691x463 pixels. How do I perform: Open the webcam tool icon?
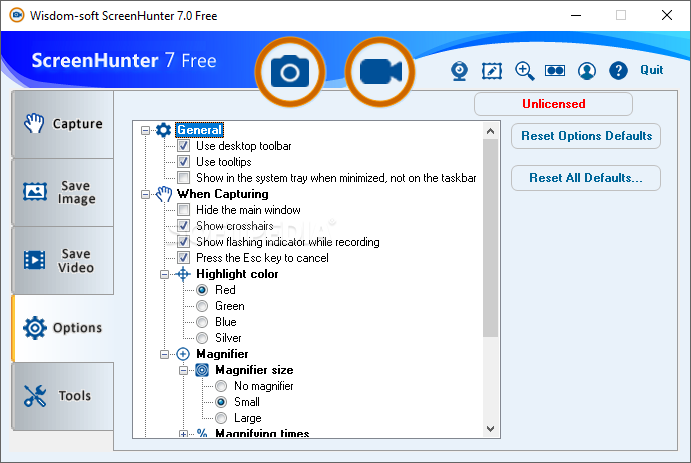click(x=459, y=70)
